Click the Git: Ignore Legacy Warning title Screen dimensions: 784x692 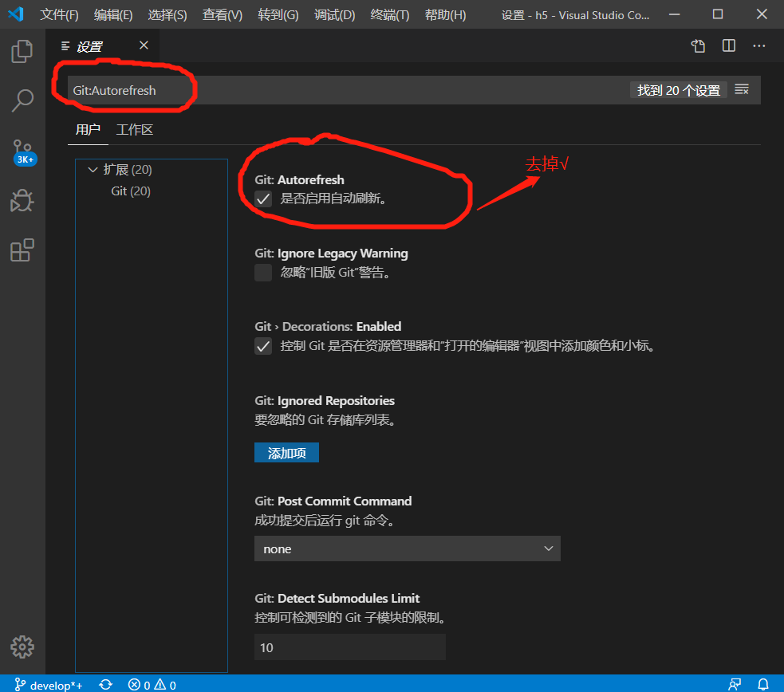click(x=331, y=254)
